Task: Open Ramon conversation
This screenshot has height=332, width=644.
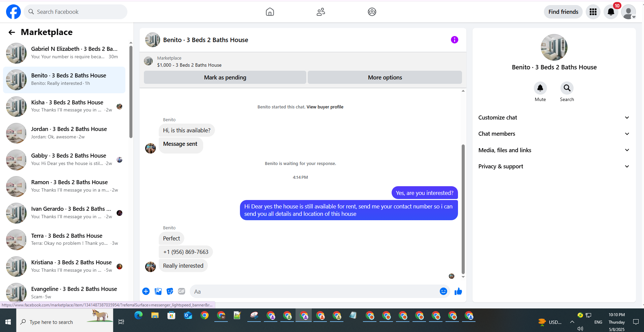Action: tap(64, 186)
